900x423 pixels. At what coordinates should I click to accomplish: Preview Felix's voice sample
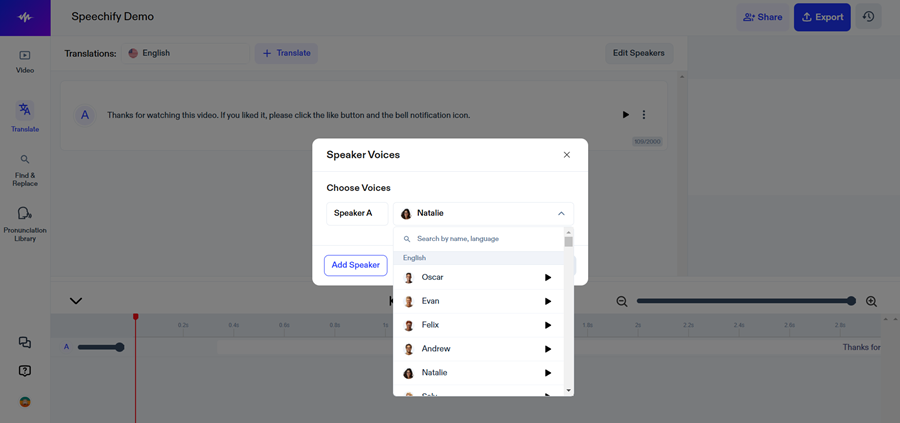click(548, 325)
